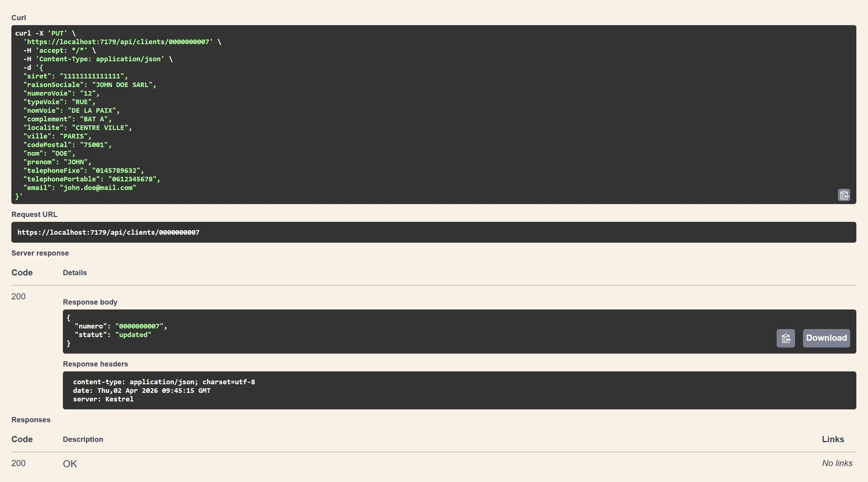Click the OK description in Responses table
Screen dimensions: 868x482
pyautogui.click(x=70, y=464)
